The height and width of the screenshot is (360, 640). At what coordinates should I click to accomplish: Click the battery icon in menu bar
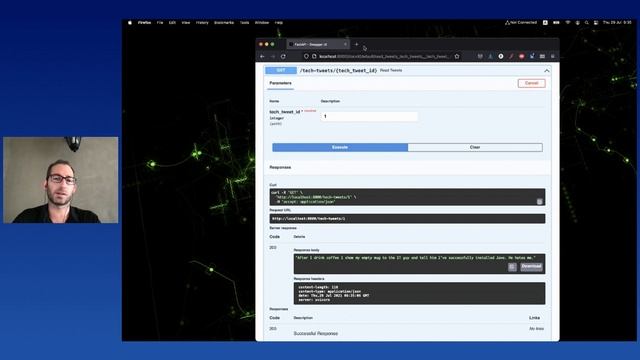(556, 23)
